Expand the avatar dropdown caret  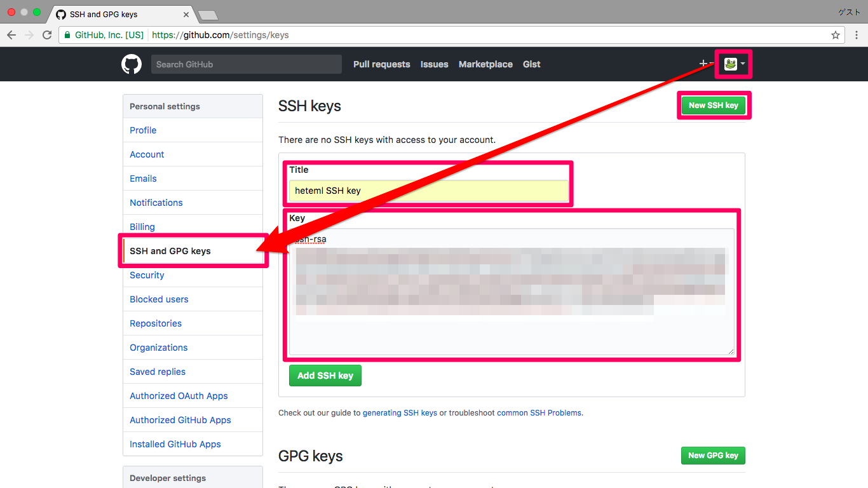pos(742,64)
